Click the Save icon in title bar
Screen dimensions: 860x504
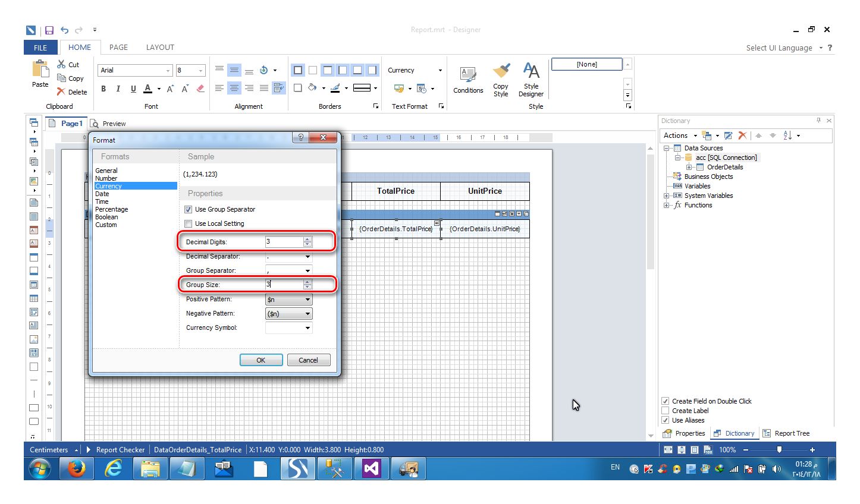[x=49, y=30]
